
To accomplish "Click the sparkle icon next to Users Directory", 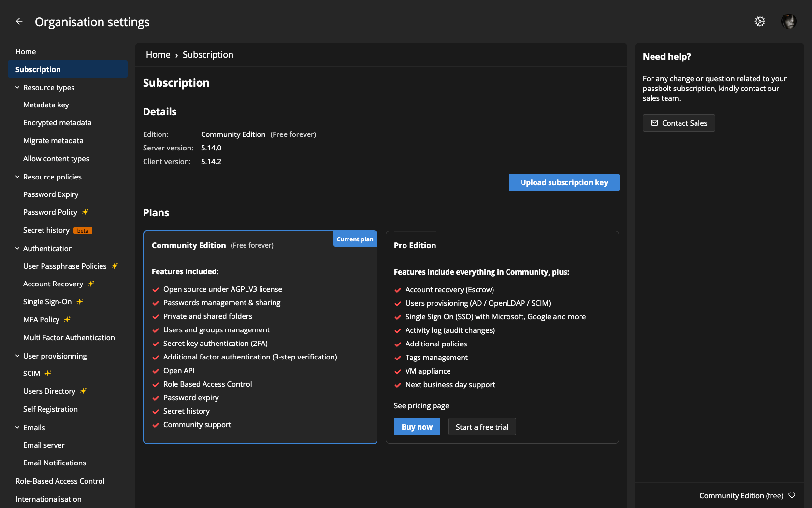I will tap(83, 391).
